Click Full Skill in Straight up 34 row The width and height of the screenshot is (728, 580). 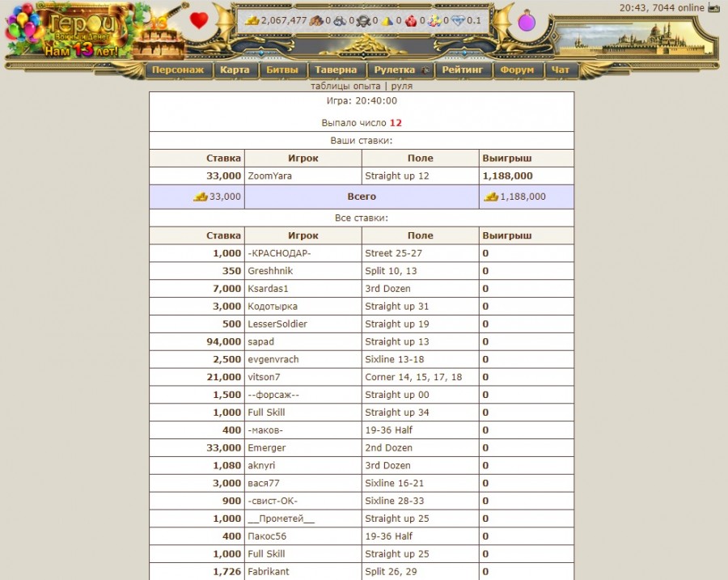tap(266, 413)
